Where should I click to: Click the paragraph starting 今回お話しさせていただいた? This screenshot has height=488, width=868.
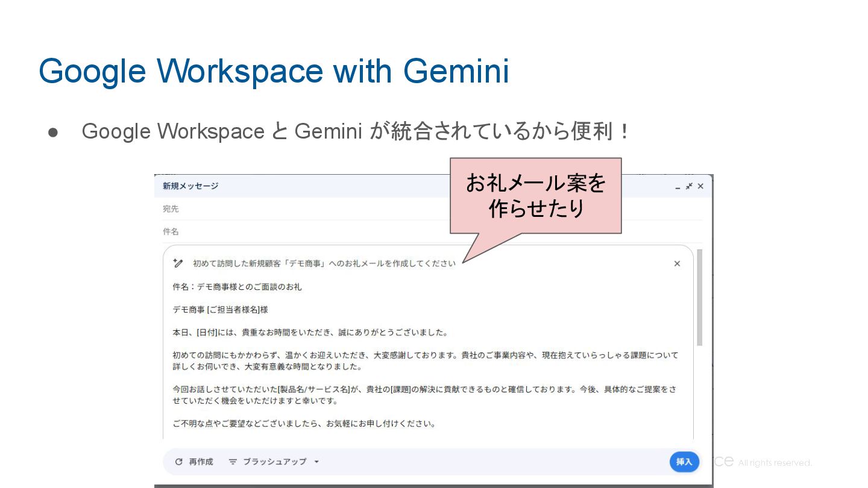point(425,395)
